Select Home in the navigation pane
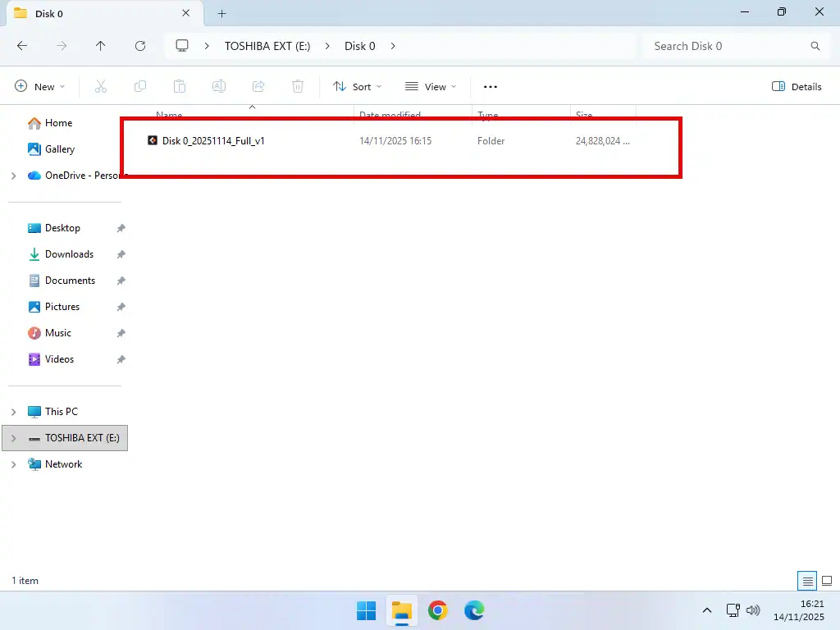The height and width of the screenshot is (630, 840). tap(57, 122)
